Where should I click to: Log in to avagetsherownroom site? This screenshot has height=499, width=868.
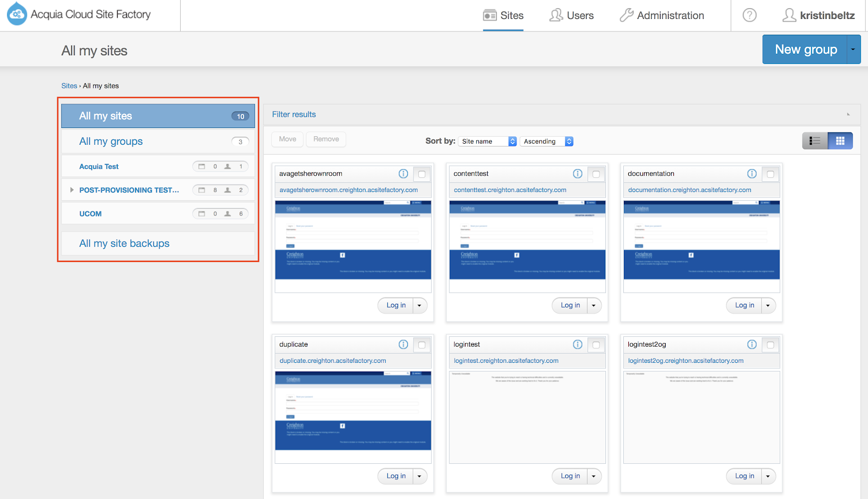(x=396, y=305)
